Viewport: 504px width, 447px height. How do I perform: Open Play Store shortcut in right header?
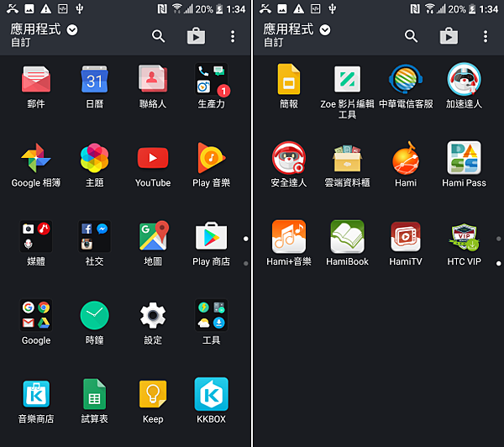[x=449, y=36]
